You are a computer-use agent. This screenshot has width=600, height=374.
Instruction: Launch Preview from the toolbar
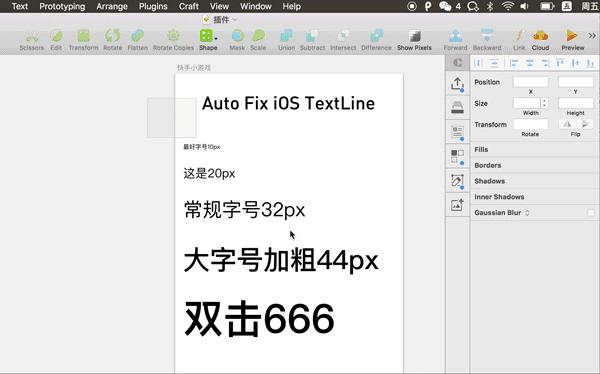[x=572, y=41]
